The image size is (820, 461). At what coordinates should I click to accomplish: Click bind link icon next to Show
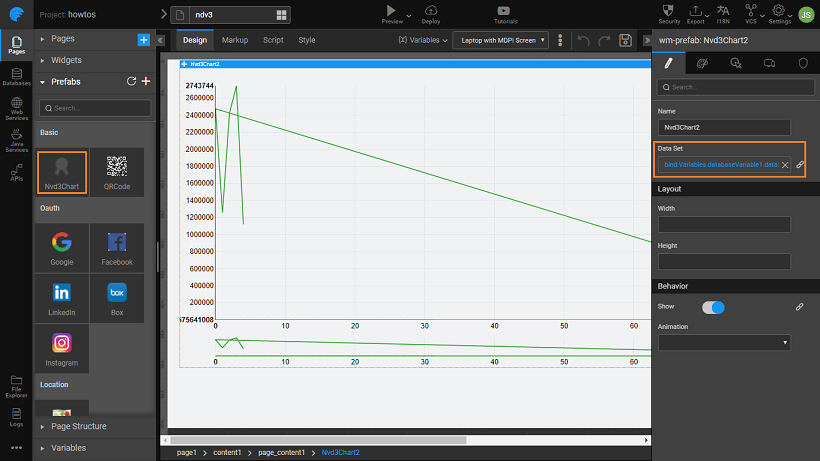[x=799, y=307]
